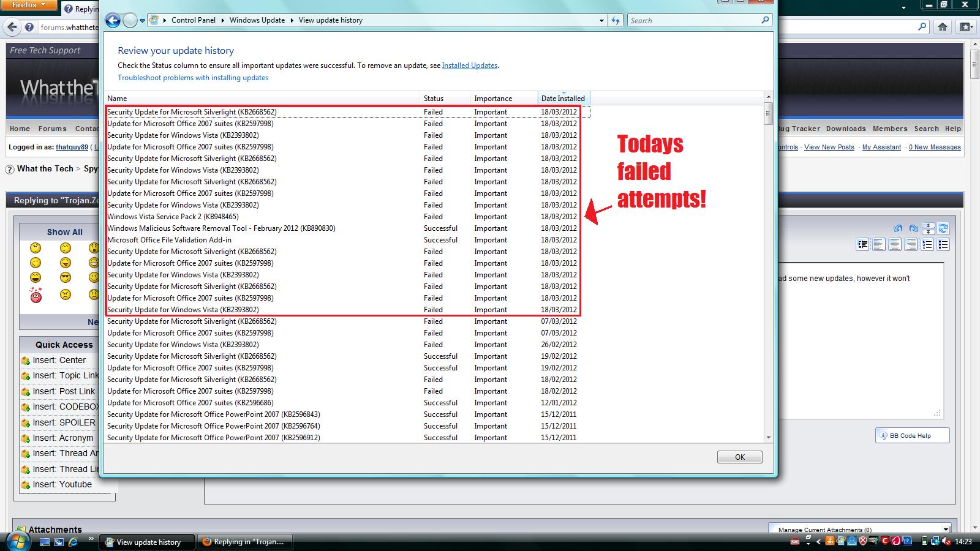
Task: Sort by the Importance column header
Action: [x=504, y=98]
